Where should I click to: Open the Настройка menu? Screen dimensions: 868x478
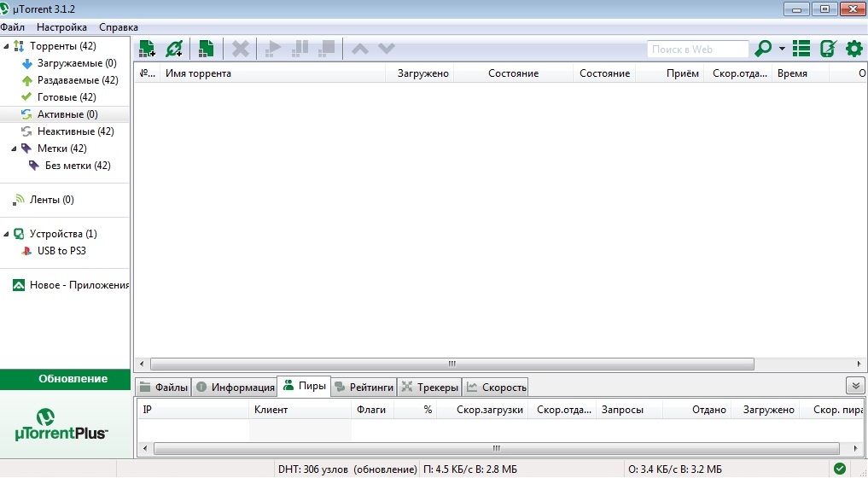[61, 27]
